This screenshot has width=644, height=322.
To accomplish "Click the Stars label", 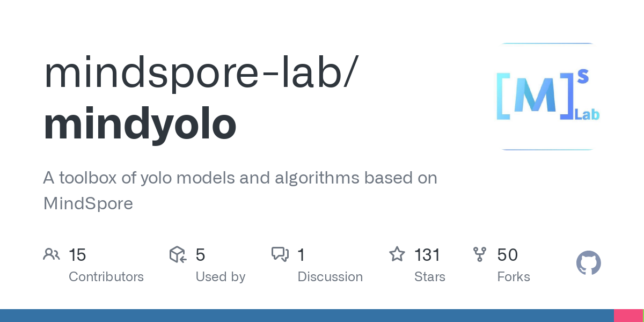I will tap(429, 277).
